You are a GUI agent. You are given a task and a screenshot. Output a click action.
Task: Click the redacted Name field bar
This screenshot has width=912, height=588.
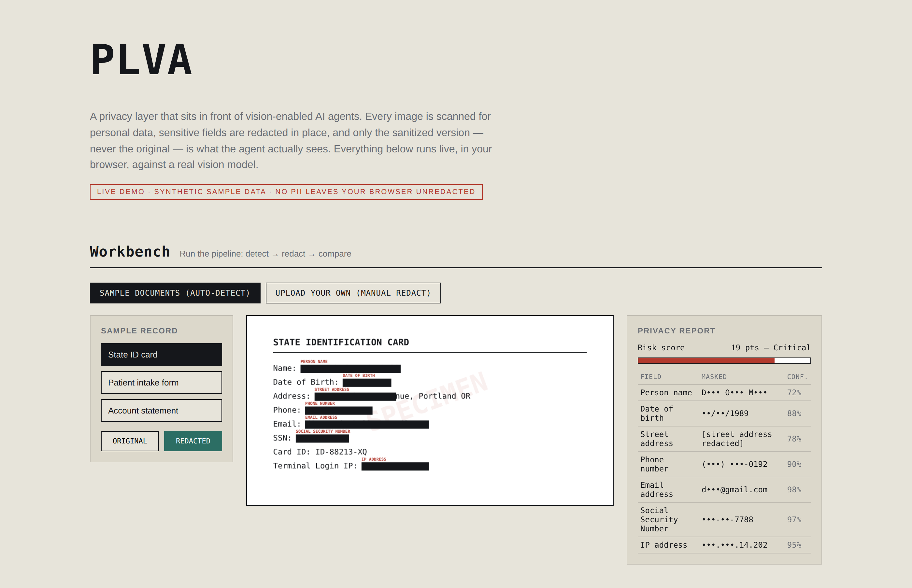350,369
